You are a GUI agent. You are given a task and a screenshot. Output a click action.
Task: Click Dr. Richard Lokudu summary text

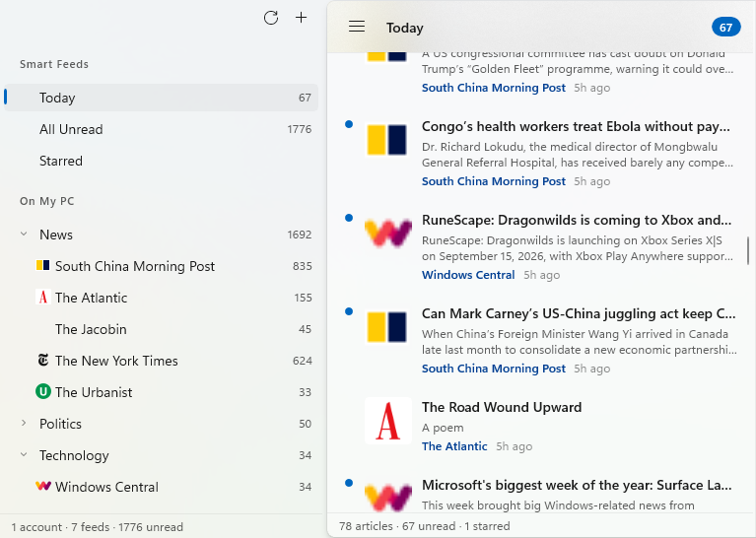point(578,155)
